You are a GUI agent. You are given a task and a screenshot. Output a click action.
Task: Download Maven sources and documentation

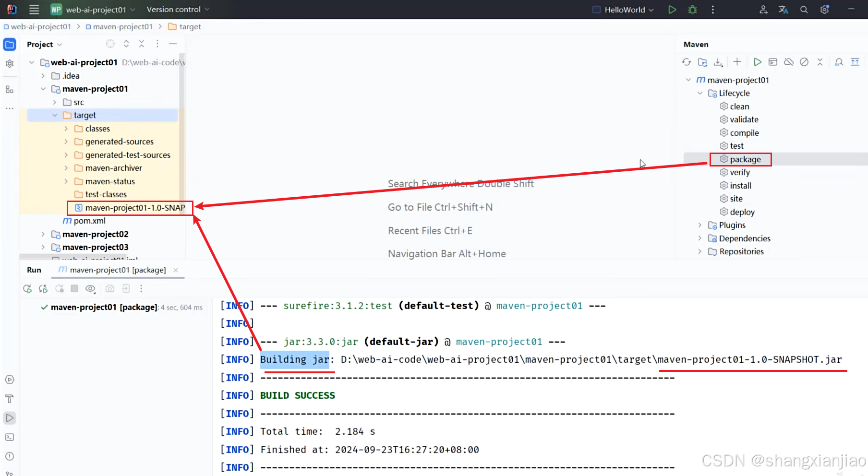click(718, 62)
